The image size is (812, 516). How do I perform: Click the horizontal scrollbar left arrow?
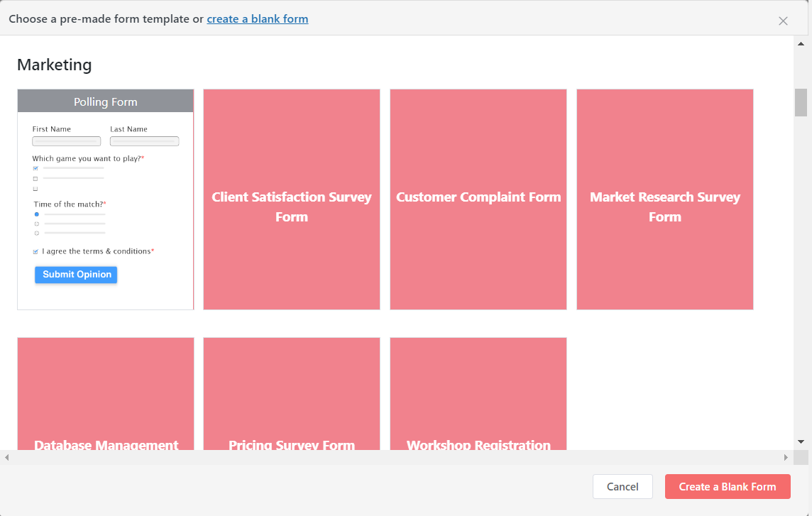click(x=7, y=458)
